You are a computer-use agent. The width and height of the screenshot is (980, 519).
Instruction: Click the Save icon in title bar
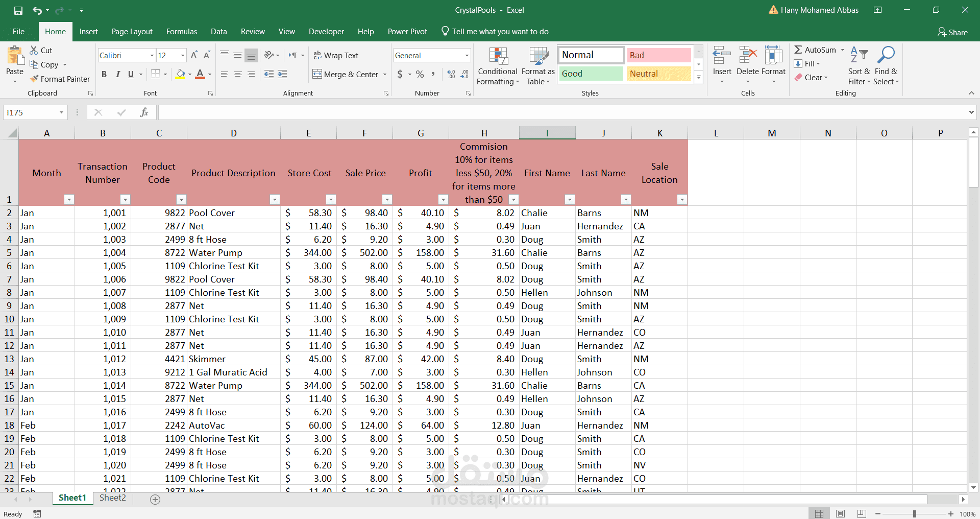pos(18,10)
